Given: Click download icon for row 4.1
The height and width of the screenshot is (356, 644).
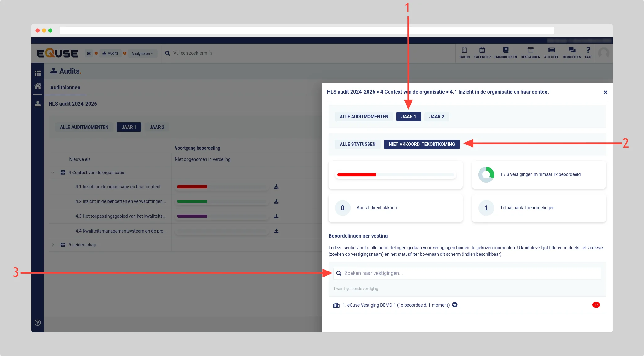Looking at the screenshot, I should click(x=276, y=187).
